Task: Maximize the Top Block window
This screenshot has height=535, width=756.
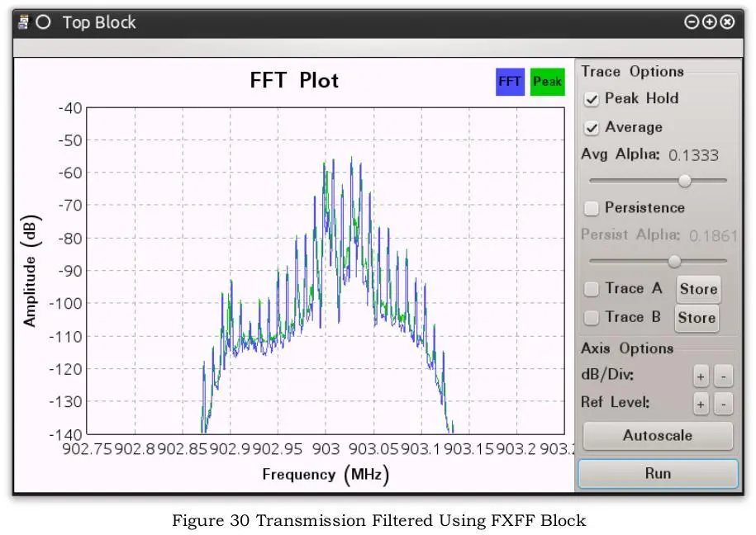Action: coord(709,22)
